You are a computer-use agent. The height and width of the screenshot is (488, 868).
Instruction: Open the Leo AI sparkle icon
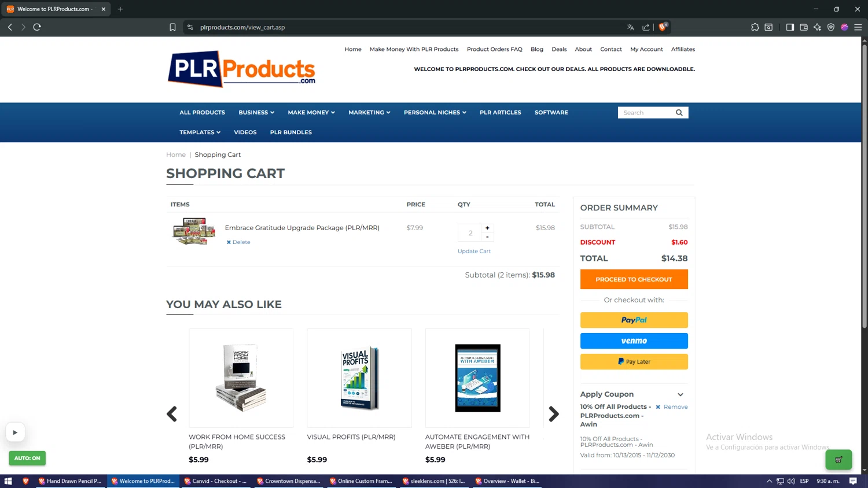pos(817,27)
